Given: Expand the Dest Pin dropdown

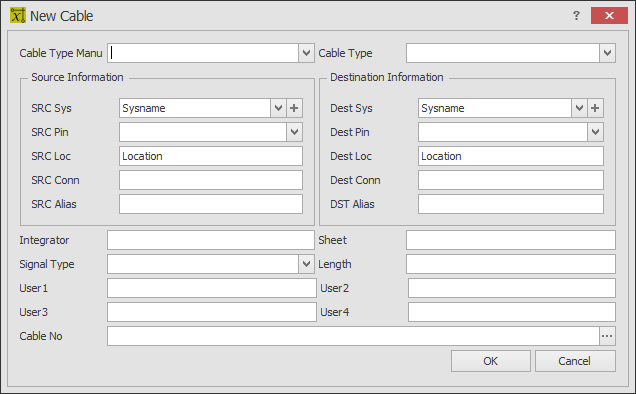Looking at the screenshot, I should tap(595, 132).
